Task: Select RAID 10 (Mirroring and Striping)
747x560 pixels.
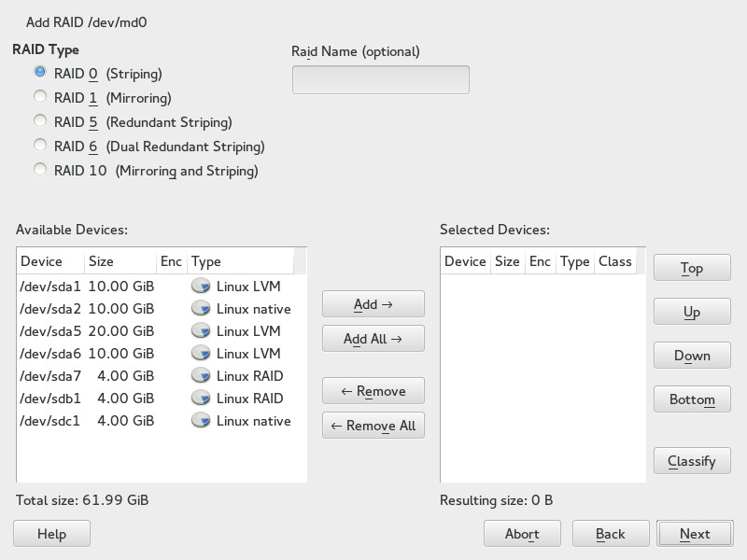Action: coord(40,170)
